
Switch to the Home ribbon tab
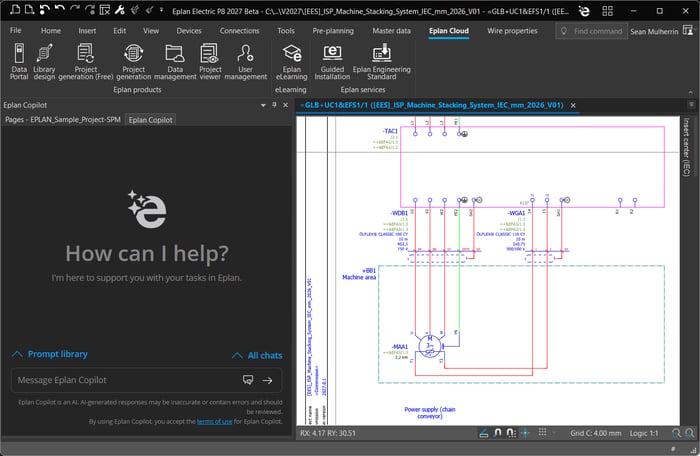coord(51,31)
